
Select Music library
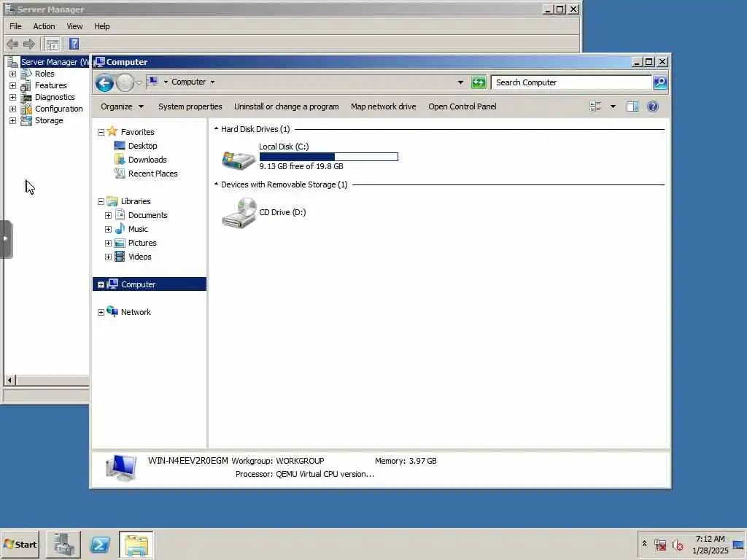[138, 229]
